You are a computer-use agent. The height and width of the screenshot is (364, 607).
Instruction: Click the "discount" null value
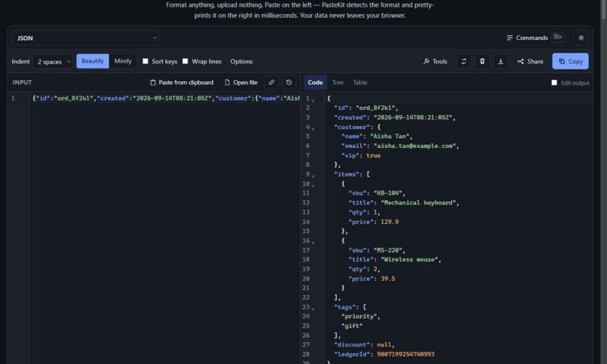point(384,345)
